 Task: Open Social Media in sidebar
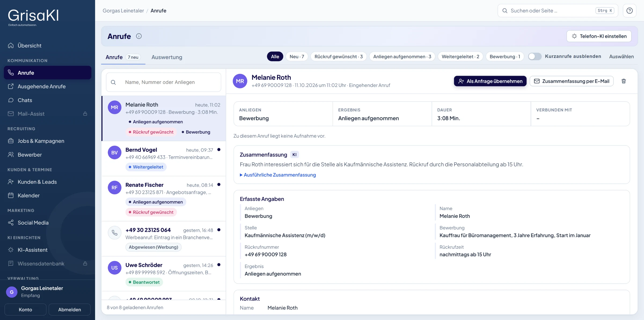47,223
